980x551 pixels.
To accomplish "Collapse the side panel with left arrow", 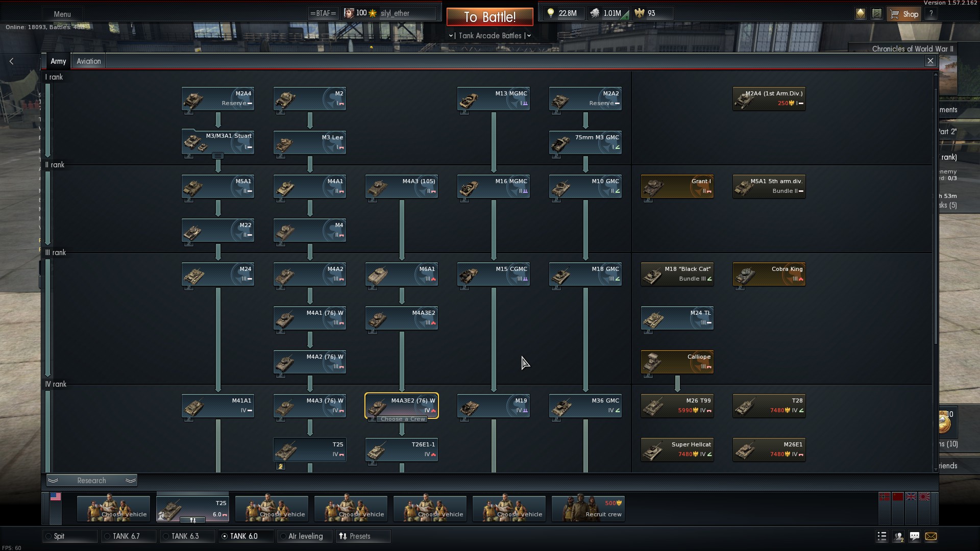I will point(11,61).
